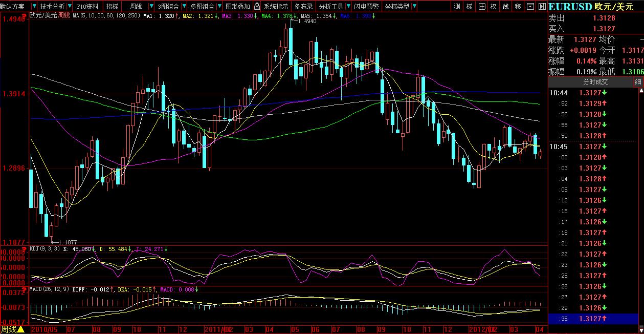Select the 线 line drawing icon
Image resolution: width=644 pixels, height=334 pixels.
click(505, 7)
